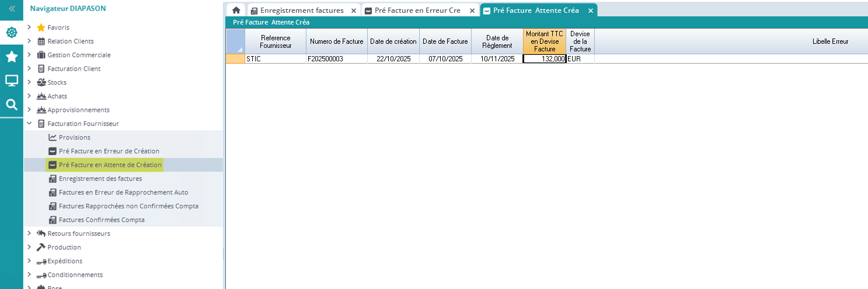Click the ship wheel navigator icon
The width and height of the screenshot is (868, 289).
point(11,33)
